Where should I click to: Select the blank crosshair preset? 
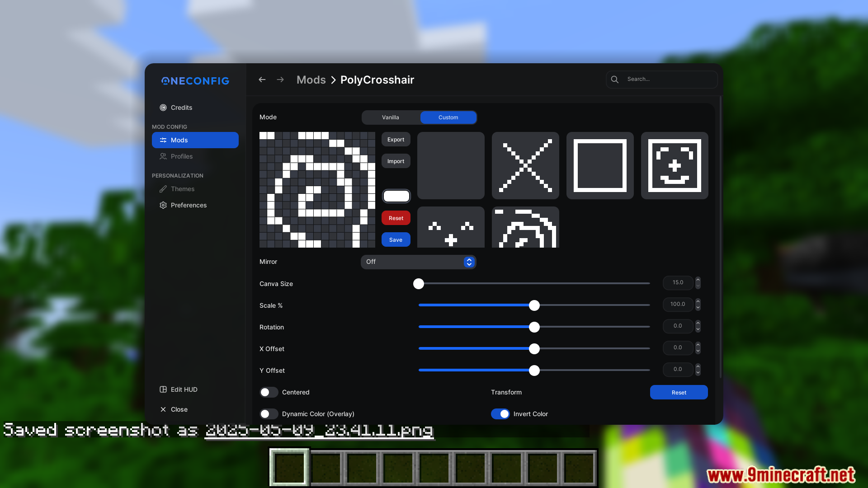click(x=451, y=165)
